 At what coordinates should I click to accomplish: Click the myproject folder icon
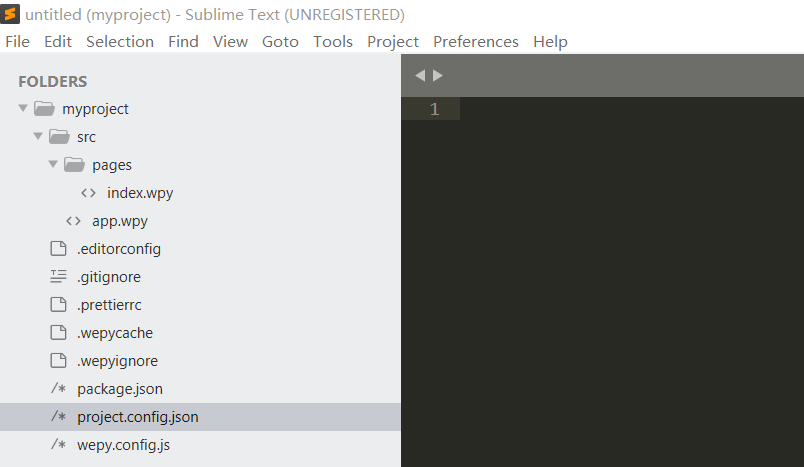tap(45, 109)
